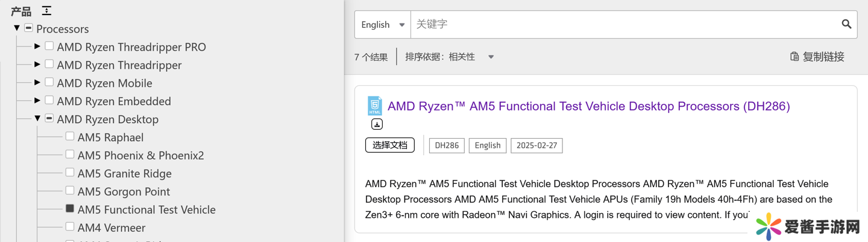Click the 复制链接 copy link icon
This screenshot has height=242, width=868.
(794, 57)
